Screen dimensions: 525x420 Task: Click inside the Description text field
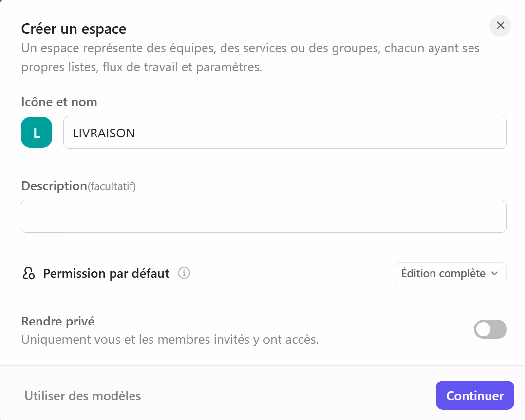pyautogui.click(x=263, y=216)
